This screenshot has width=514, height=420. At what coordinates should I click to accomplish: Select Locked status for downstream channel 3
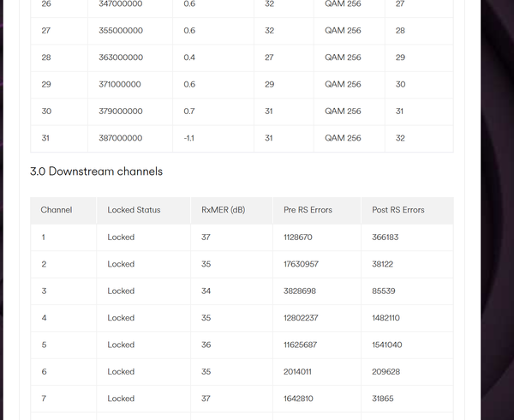121,291
